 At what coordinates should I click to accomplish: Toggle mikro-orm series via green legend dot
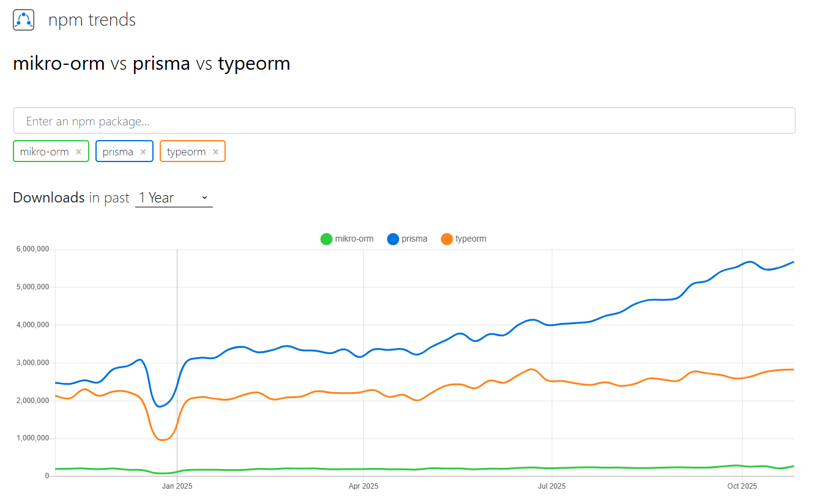[x=327, y=239]
